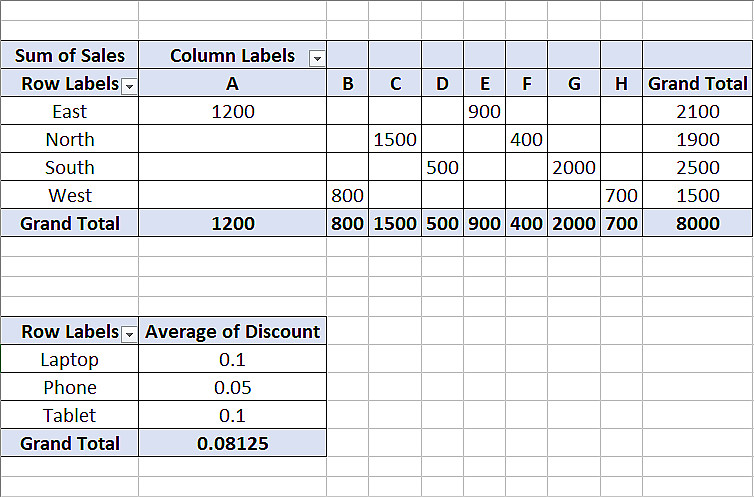This screenshot has width=754, height=497.
Task: Select North's 1500 value in column C
Action: (395, 140)
